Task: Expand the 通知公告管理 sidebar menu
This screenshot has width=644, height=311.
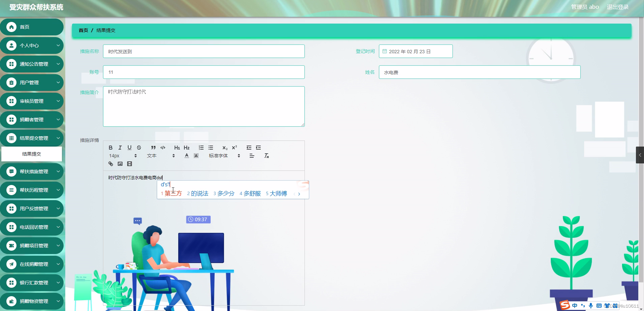Action: 32,64
